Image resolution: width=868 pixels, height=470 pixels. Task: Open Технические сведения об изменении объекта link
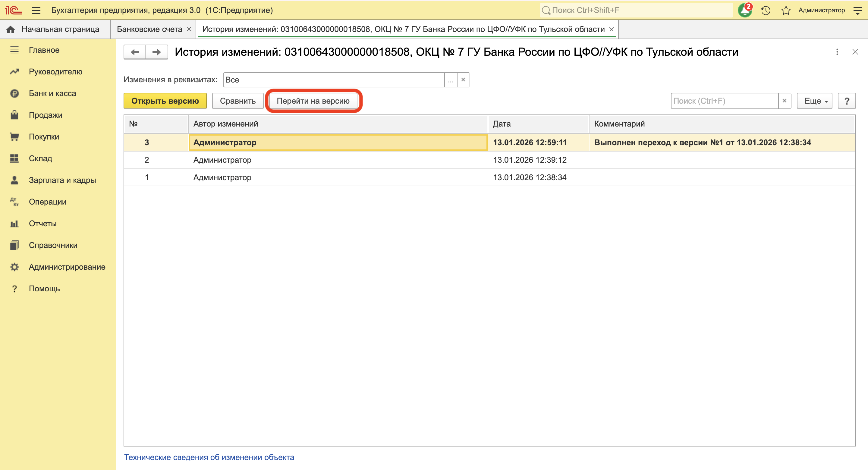point(209,457)
